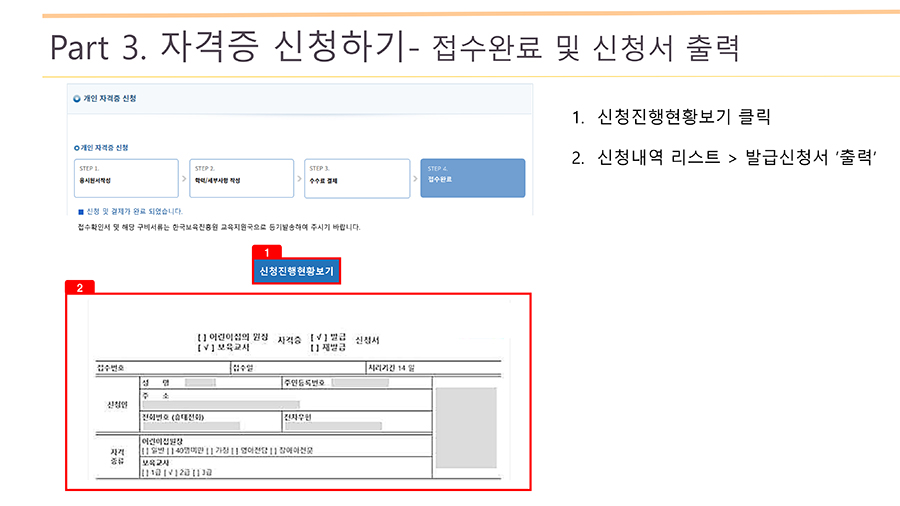Click the 신청 및 결제가 완료 되었습니다 notice
The height and width of the screenshot is (506, 900).
[134, 212]
